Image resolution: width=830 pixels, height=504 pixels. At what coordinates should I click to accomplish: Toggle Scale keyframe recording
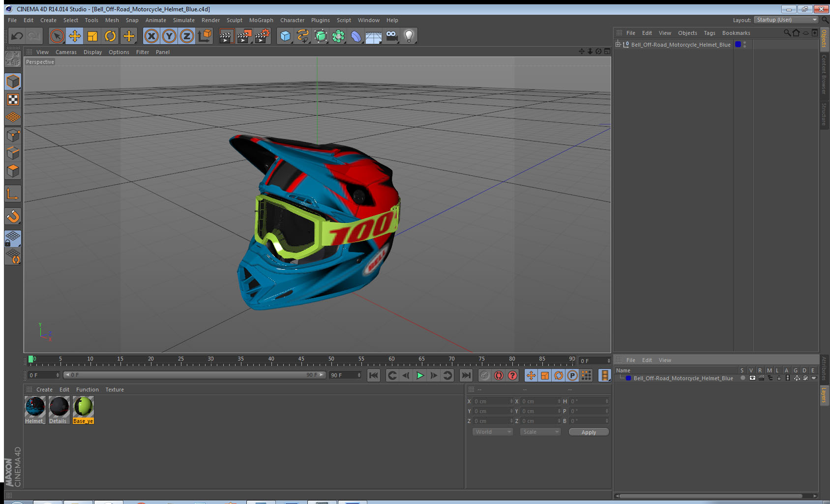click(x=545, y=375)
